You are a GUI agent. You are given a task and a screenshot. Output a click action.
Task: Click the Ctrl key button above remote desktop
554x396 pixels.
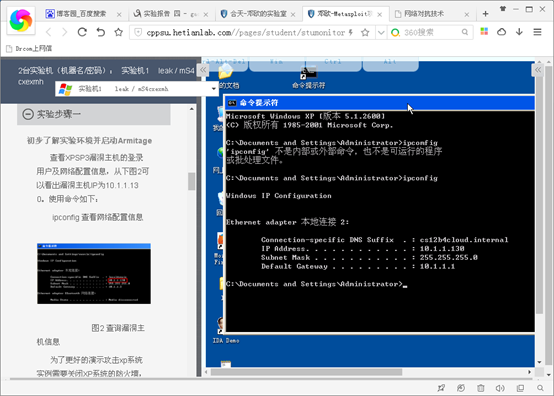[333, 63]
